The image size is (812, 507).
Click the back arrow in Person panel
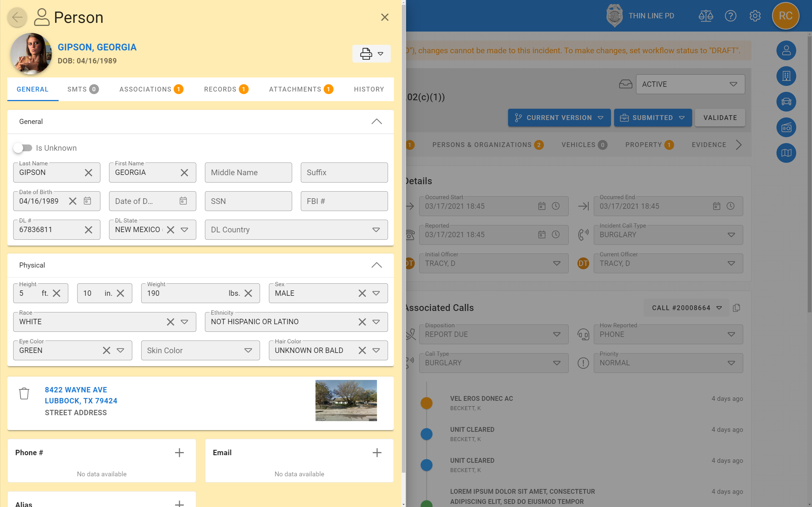click(17, 17)
